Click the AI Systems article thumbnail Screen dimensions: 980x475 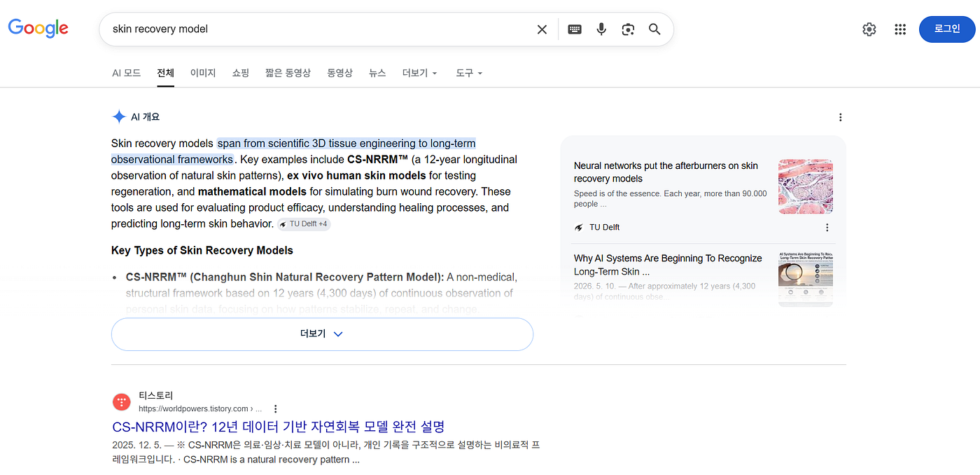(806, 279)
